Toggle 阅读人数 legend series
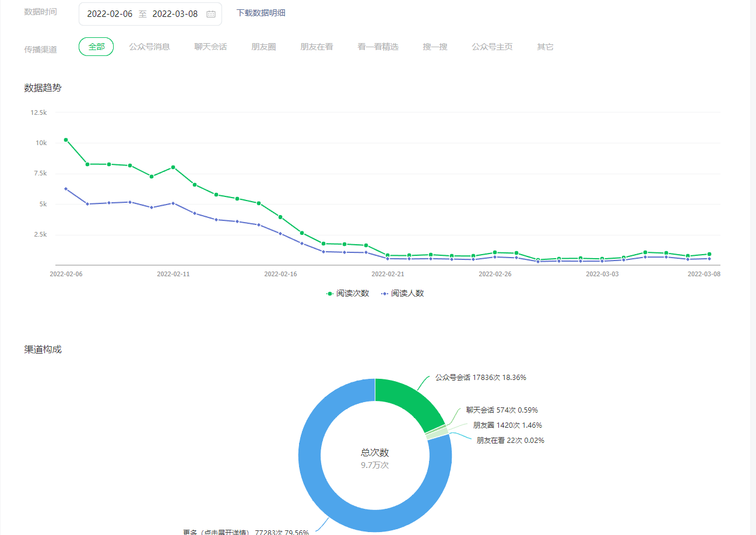756x535 pixels. coord(403,294)
